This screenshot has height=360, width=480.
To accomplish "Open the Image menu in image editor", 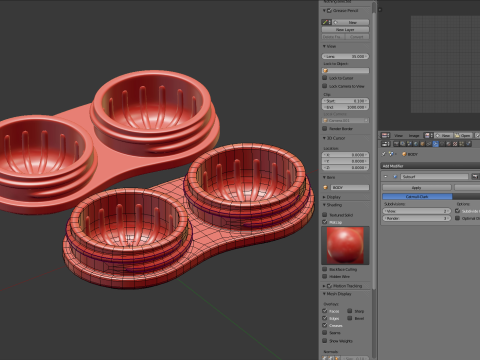I will [414, 136].
